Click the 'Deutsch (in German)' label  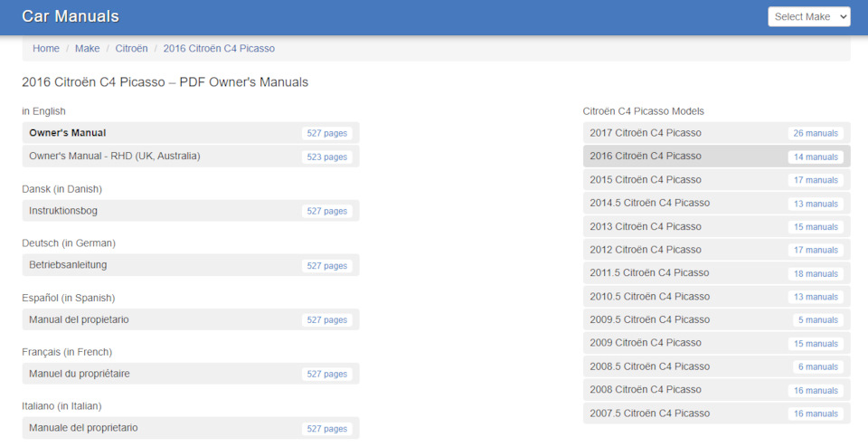point(69,243)
